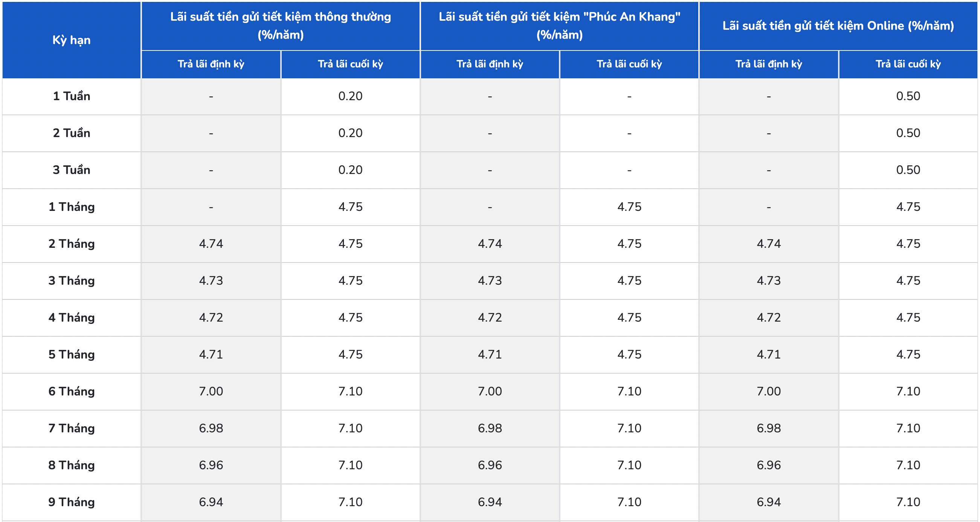Image resolution: width=980 pixels, height=522 pixels.
Task: Select the 'Phúc An Khang' savings header
Action: (x=559, y=26)
